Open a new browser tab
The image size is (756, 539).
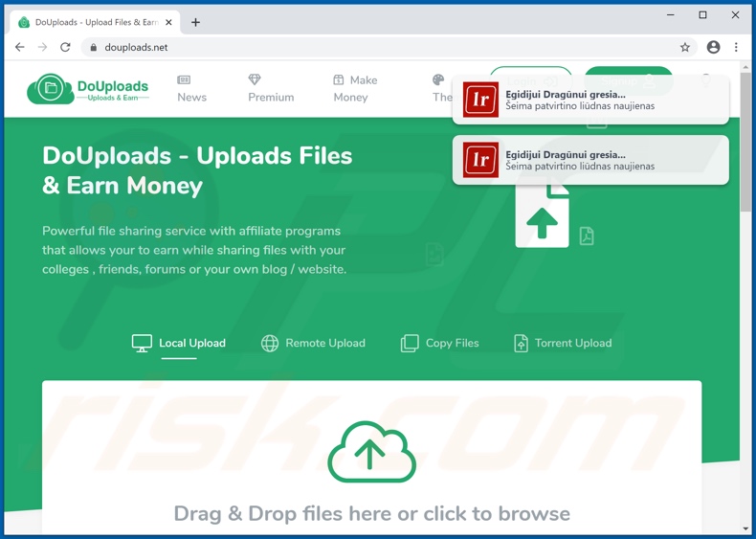[195, 22]
